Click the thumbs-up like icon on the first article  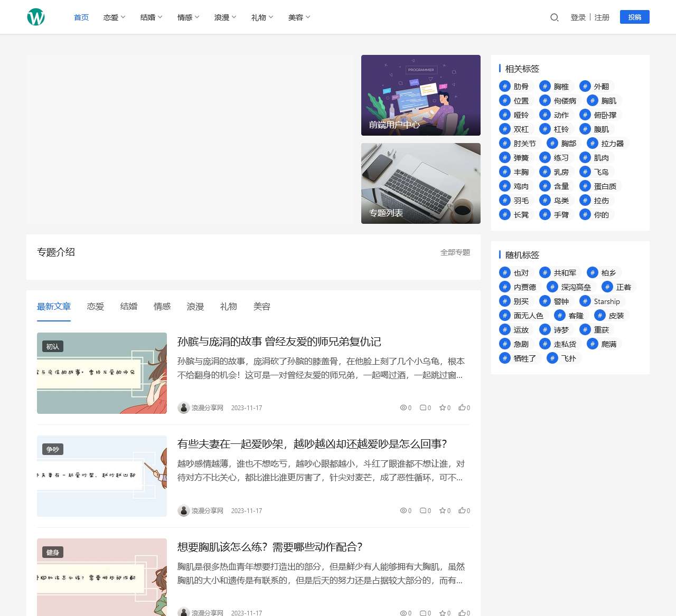tap(461, 407)
